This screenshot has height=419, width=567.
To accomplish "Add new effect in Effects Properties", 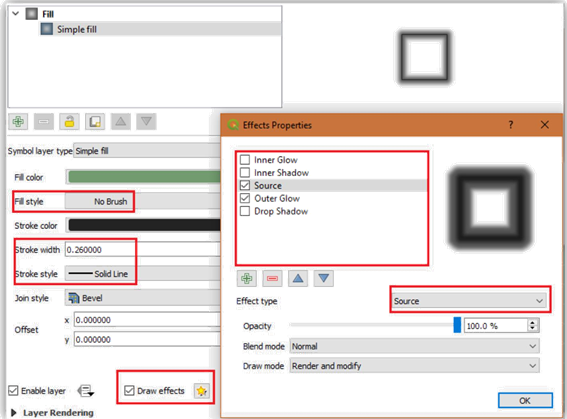I will (247, 279).
